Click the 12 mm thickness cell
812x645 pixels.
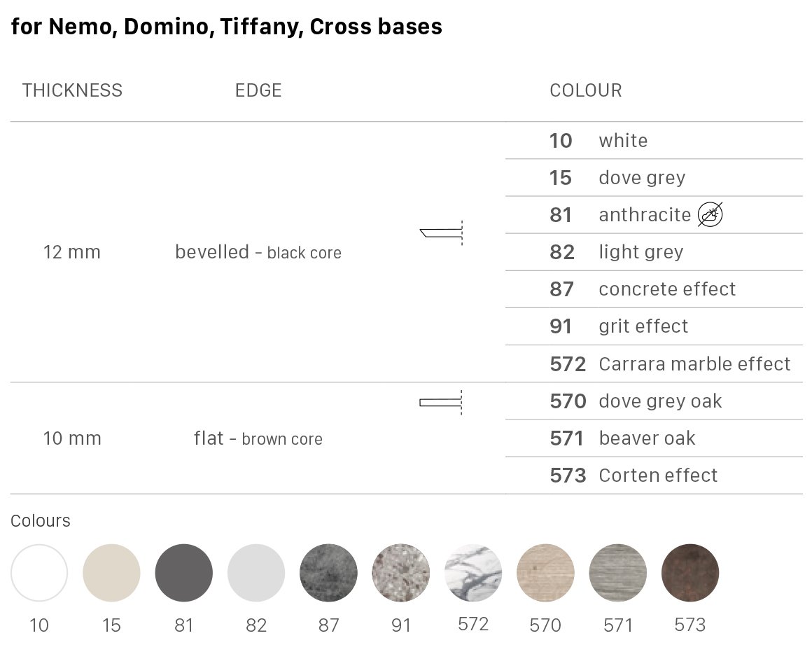pyautogui.click(x=72, y=252)
